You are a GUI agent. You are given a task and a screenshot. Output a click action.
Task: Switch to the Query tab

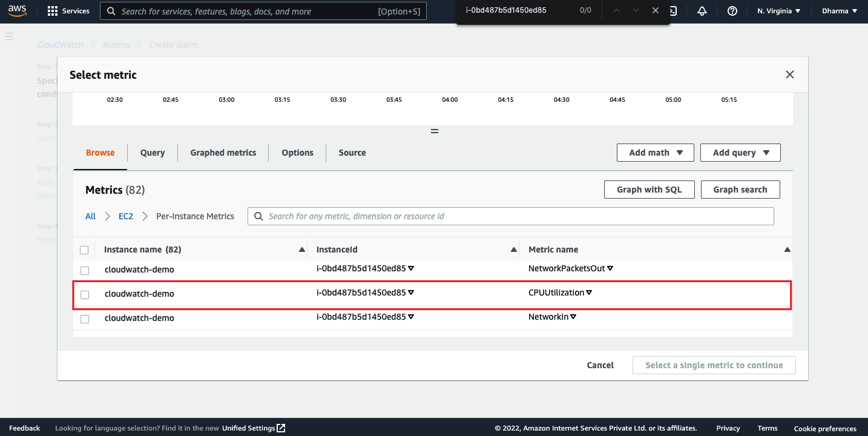153,153
